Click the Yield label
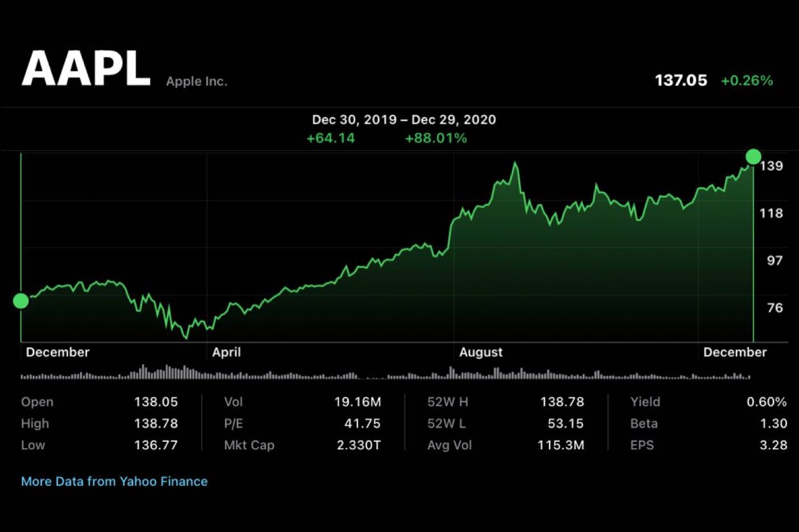 coord(645,402)
